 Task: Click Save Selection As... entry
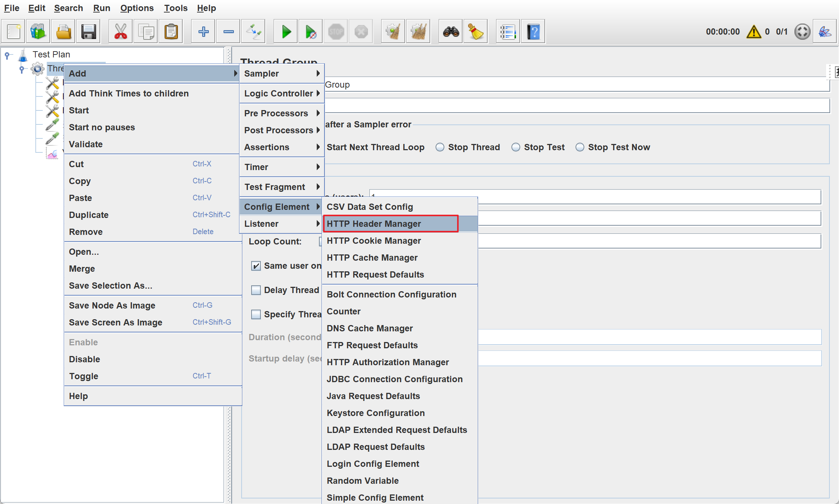coord(110,286)
